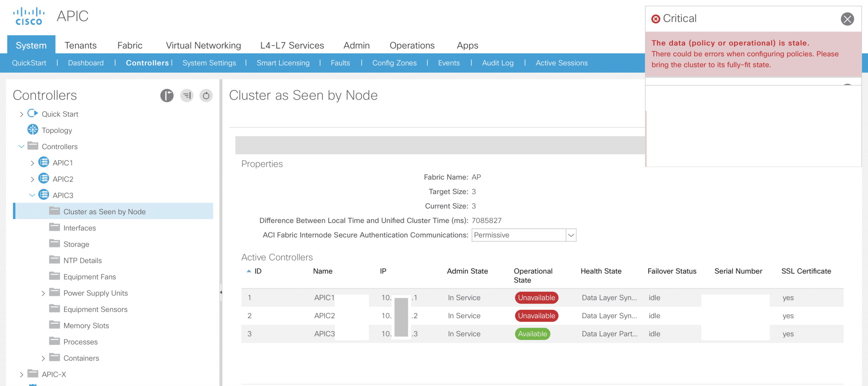Viewport: 868px width, 386px height.
Task: Expand the APIC1 tree node
Action: (x=32, y=163)
